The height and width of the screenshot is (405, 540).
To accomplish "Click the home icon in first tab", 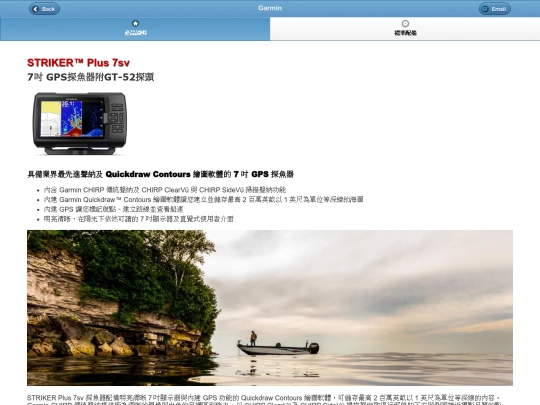I will [135, 23].
